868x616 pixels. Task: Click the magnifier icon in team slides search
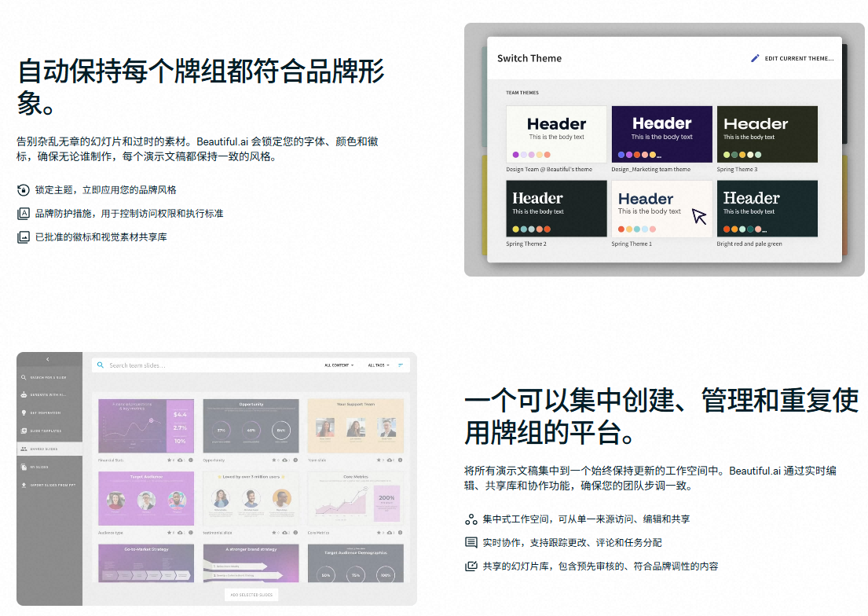point(101,365)
